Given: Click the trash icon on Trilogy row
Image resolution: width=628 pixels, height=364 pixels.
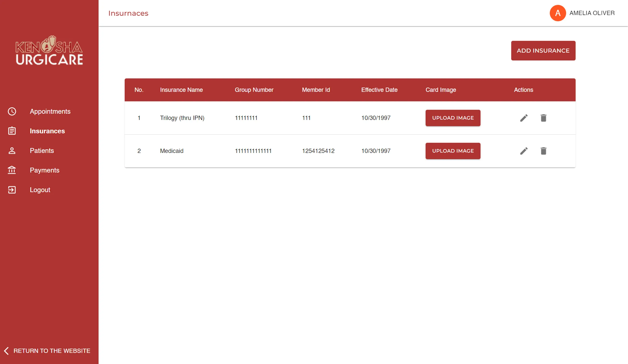Looking at the screenshot, I should click(544, 118).
